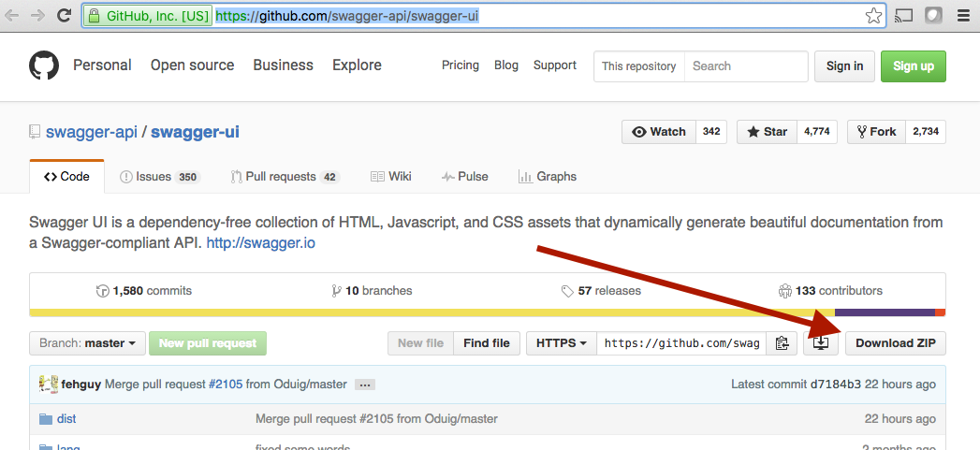Click Explore in top navigation
The height and width of the screenshot is (450, 980).
point(357,65)
